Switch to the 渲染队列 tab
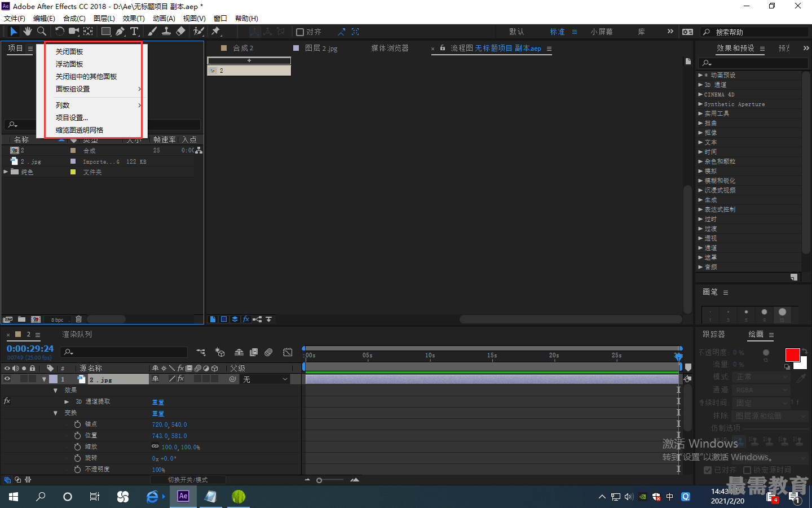Viewport: 812px width, 508px height. (77, 334)
